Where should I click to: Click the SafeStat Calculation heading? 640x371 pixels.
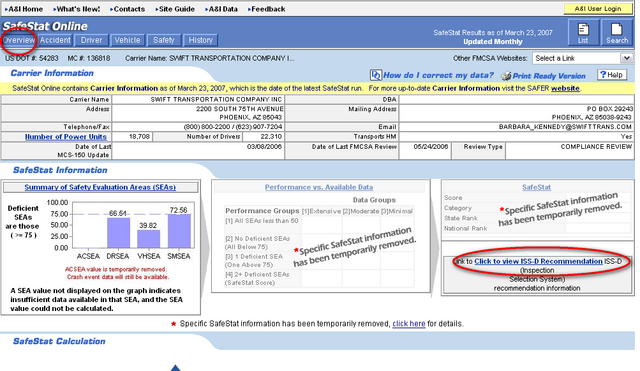click(x=59, y=341)
